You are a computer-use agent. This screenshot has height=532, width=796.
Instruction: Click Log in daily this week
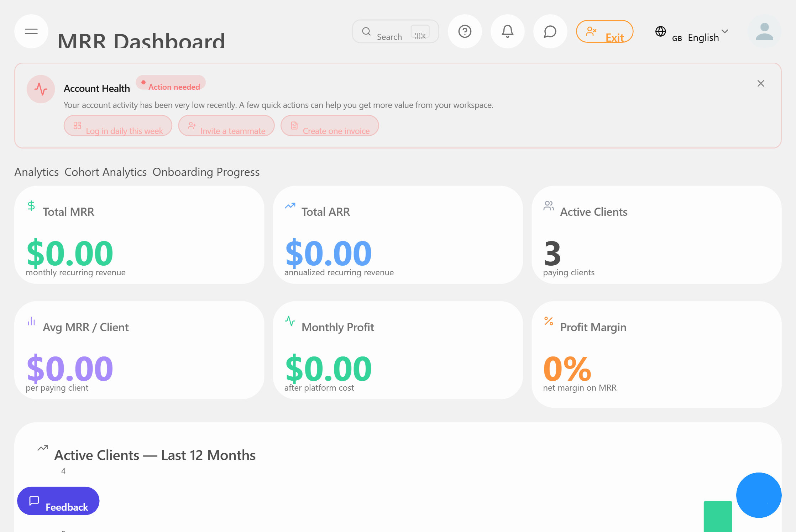118,126
